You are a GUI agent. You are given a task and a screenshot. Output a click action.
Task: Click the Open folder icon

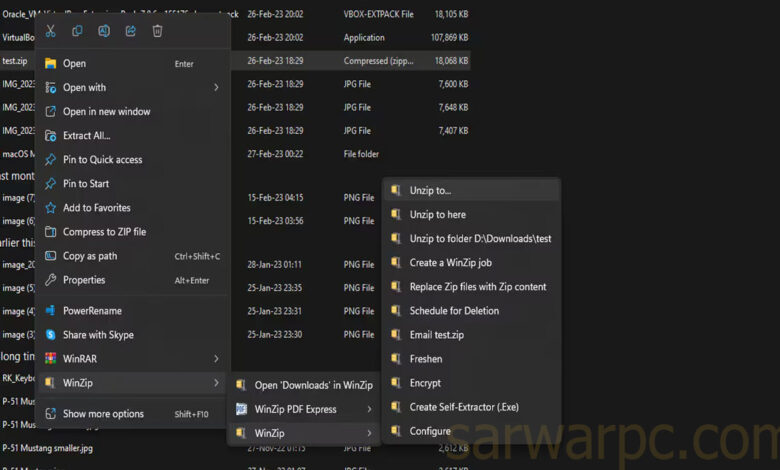point(50,63)
